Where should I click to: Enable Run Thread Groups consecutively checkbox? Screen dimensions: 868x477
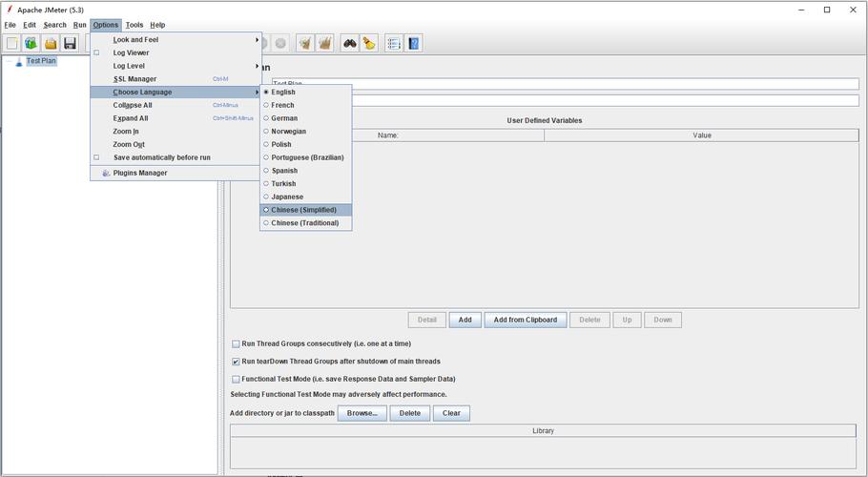(237, 343)
